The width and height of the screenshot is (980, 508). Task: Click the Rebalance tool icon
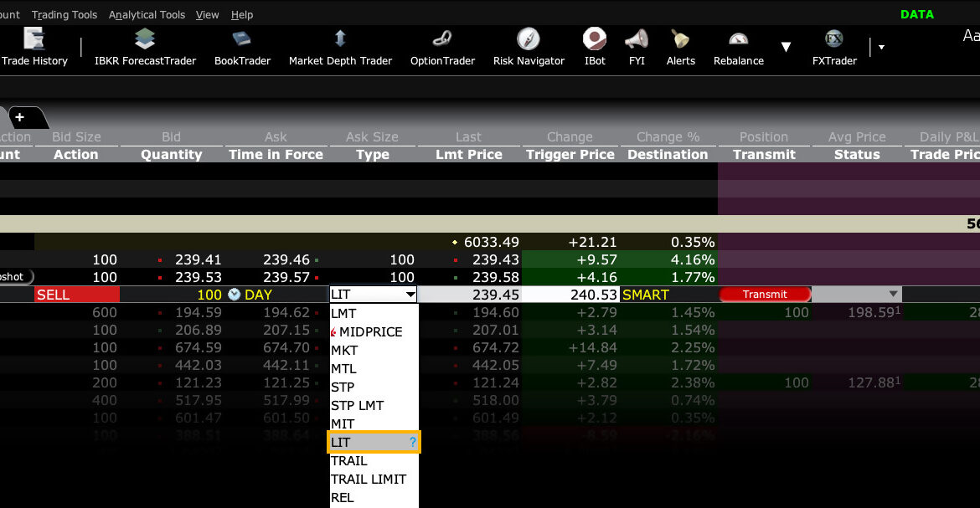738,47
